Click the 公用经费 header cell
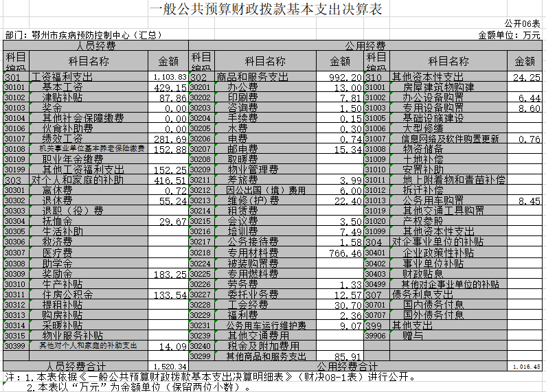This screenshot has height=392, width=546. point(365,45)
